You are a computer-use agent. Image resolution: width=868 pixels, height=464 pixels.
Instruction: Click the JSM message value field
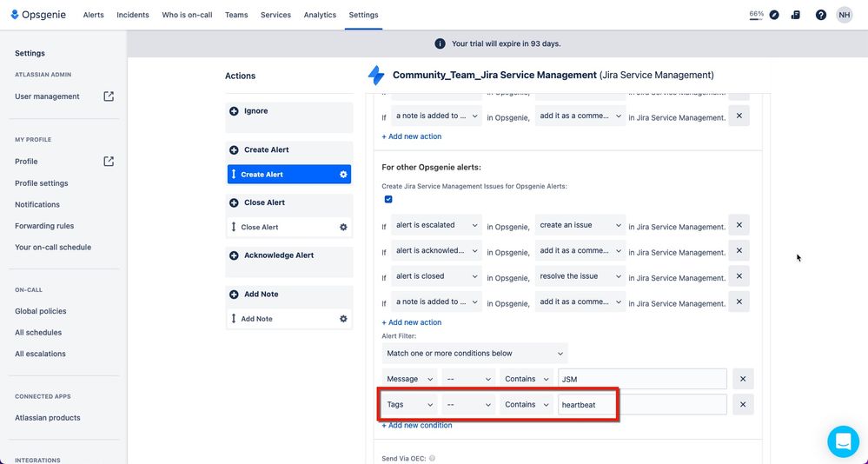coord(642,379)
